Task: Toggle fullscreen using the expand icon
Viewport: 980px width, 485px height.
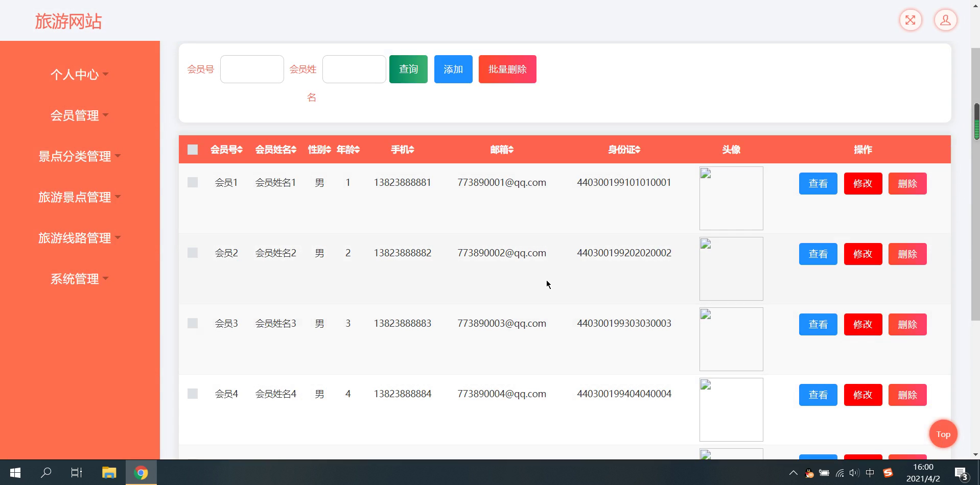Action: (x=911, y=20)
